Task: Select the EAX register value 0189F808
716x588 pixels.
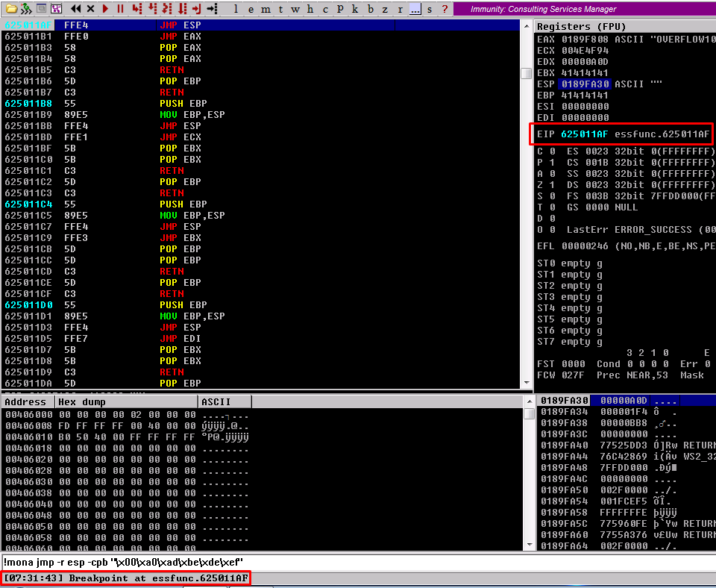Action: coord(585,40)
